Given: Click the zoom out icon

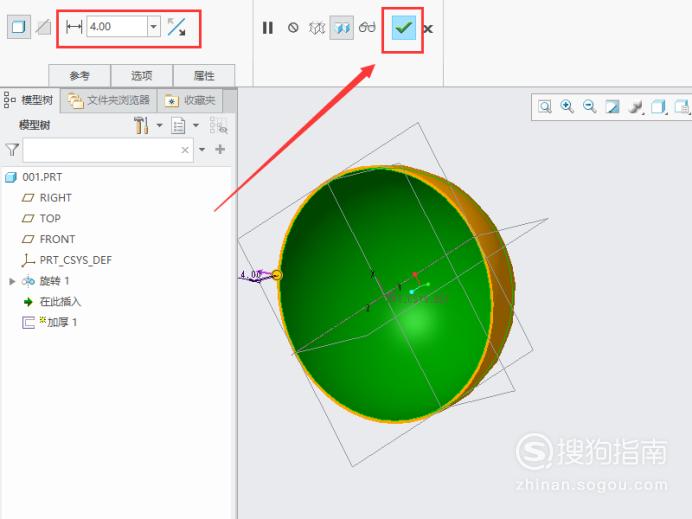Looking at the screenshot, I should [x=590, y=106].
